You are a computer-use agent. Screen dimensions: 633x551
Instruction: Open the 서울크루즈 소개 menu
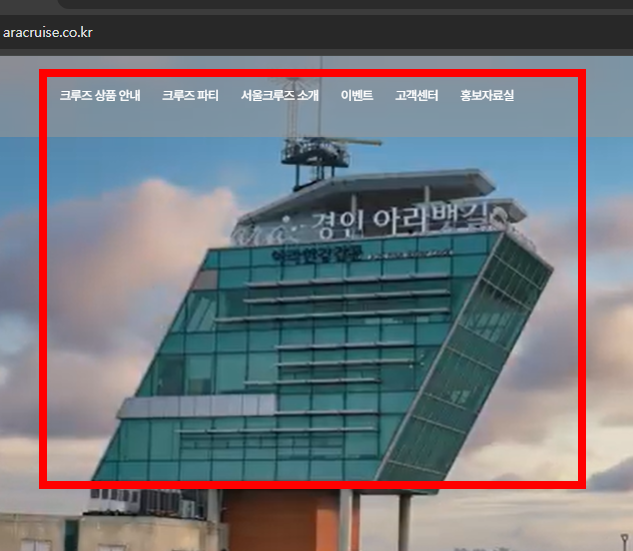(x=280, y=96)
